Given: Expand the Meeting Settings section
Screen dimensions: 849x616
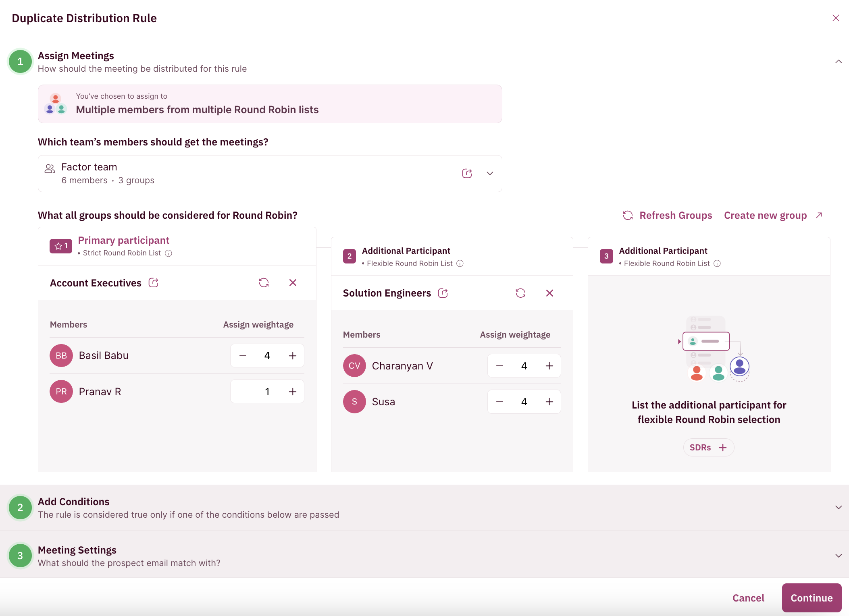Looking at the screenshot, I should pos(839,555).
